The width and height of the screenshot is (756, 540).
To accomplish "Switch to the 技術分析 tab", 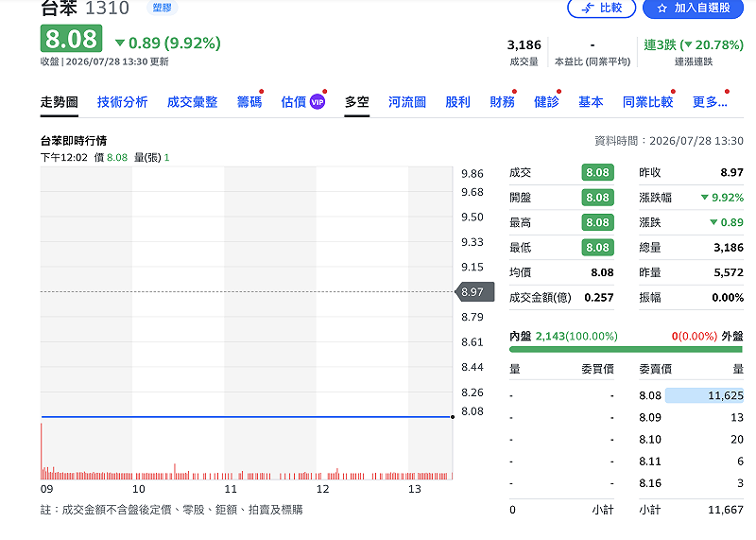I will [x=123, y=102].
